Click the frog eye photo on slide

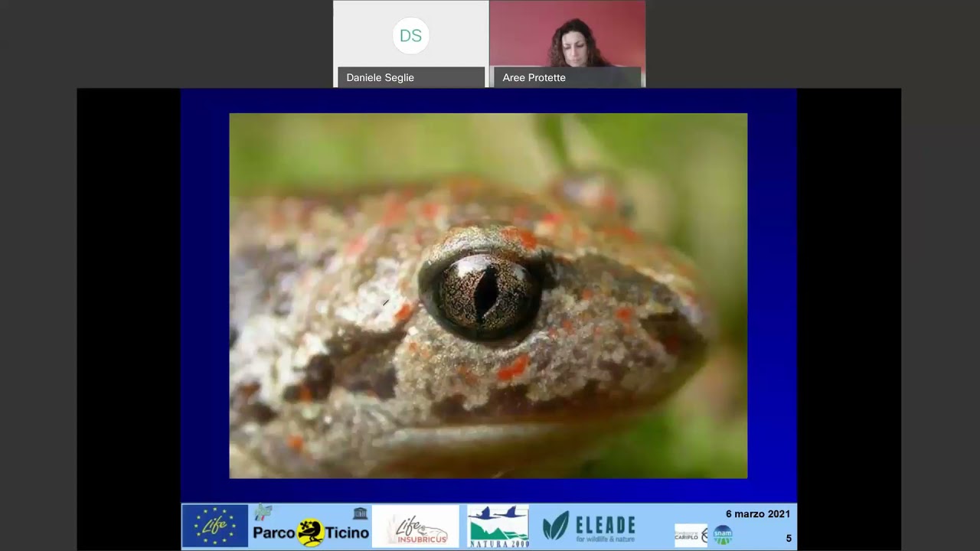pos(488,295)
